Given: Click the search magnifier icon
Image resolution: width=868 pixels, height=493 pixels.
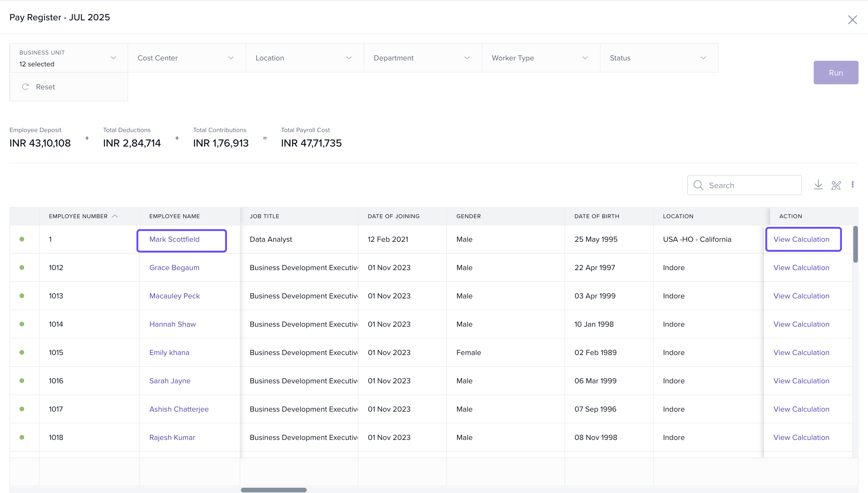Looking at the screenshot, I should pyautogui.click(x=698, y=185).
